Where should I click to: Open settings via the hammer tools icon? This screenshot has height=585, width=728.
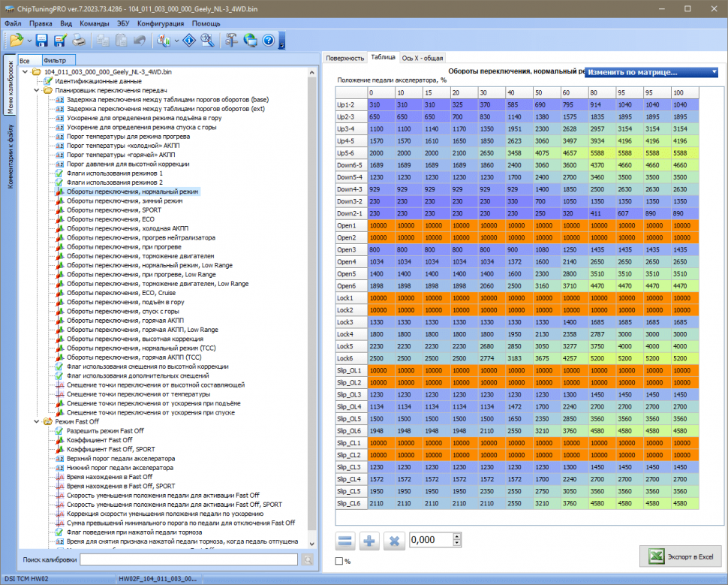point(231,41)
